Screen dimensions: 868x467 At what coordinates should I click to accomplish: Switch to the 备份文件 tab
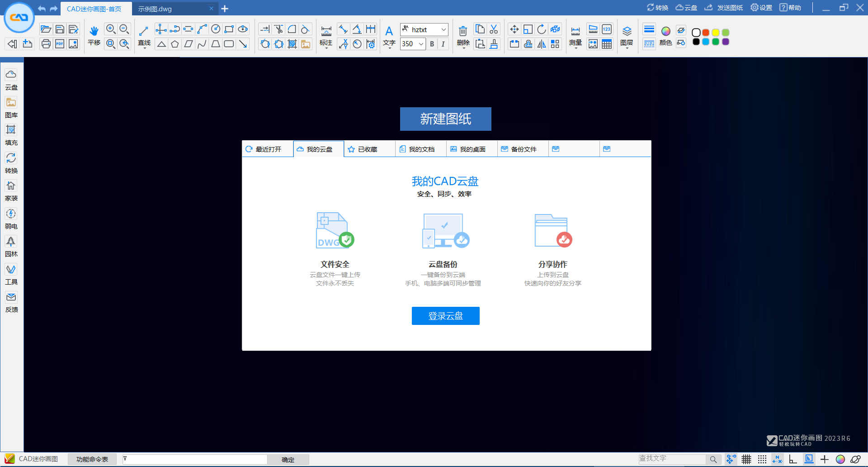coord(523,149)
